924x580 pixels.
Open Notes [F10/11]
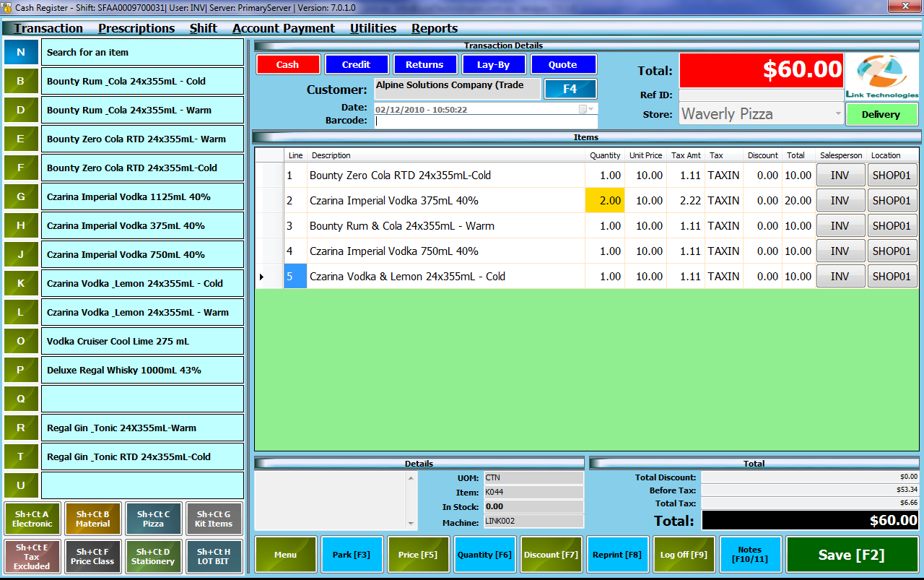point(750,555)
